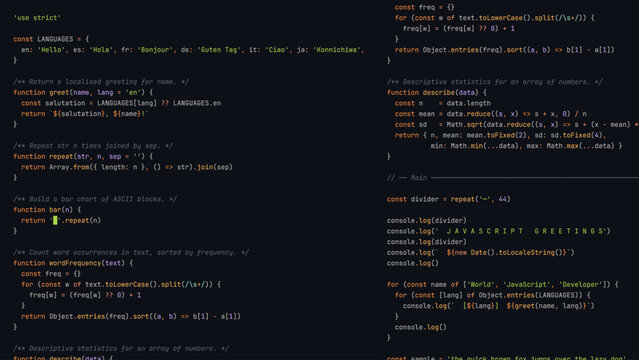Click the 'console.log(` [${lang}]' line
The width and height of the screenshot is (639, 360).
pos(499,306)
